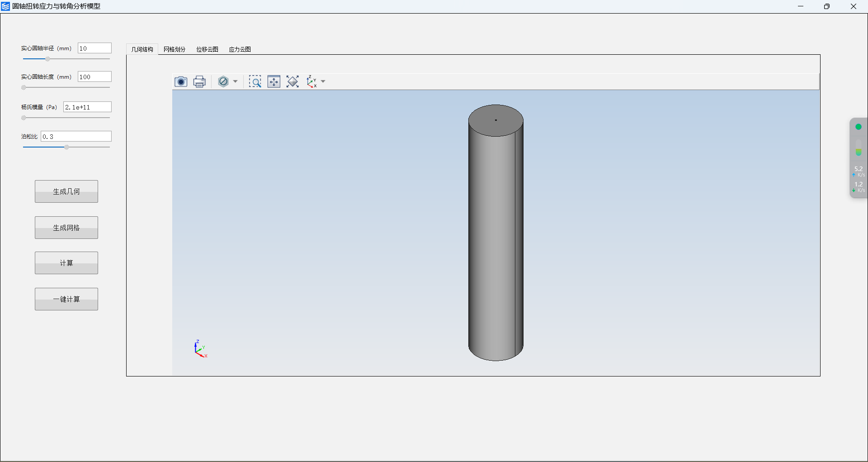Click the 5.2 K/s upload speed indicator
868x462 pixels.
(859, 171)
